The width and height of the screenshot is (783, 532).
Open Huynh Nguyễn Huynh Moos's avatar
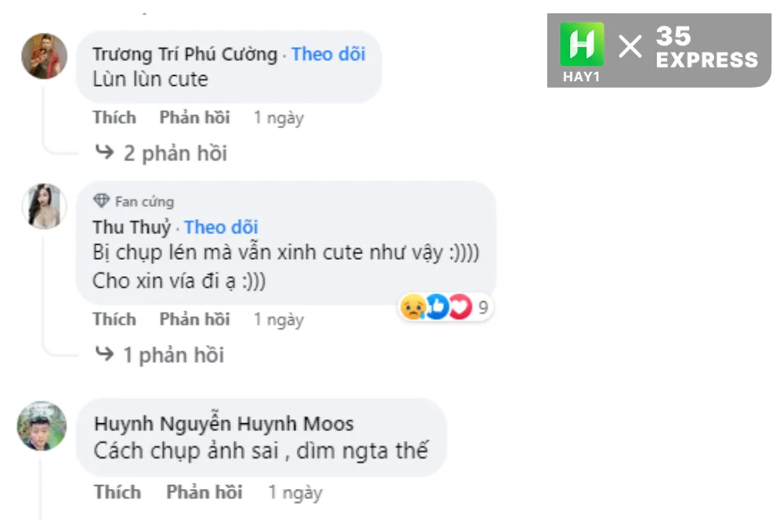42,426
